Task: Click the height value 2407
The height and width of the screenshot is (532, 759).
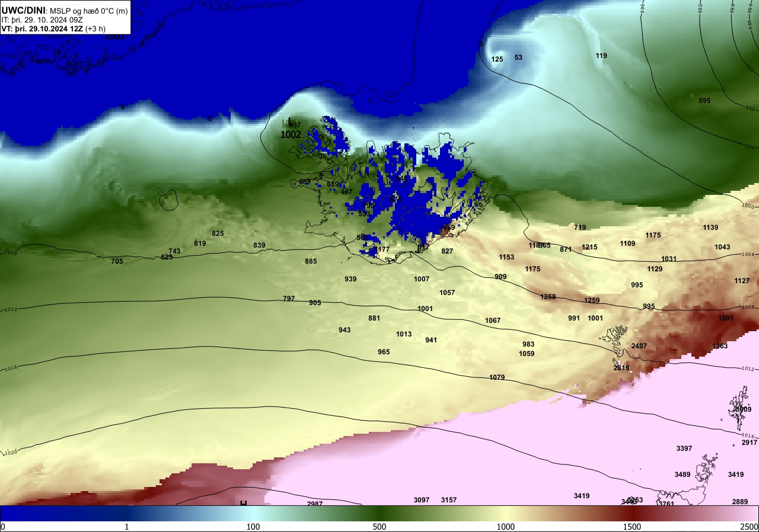Action: [x=639, y=346]
